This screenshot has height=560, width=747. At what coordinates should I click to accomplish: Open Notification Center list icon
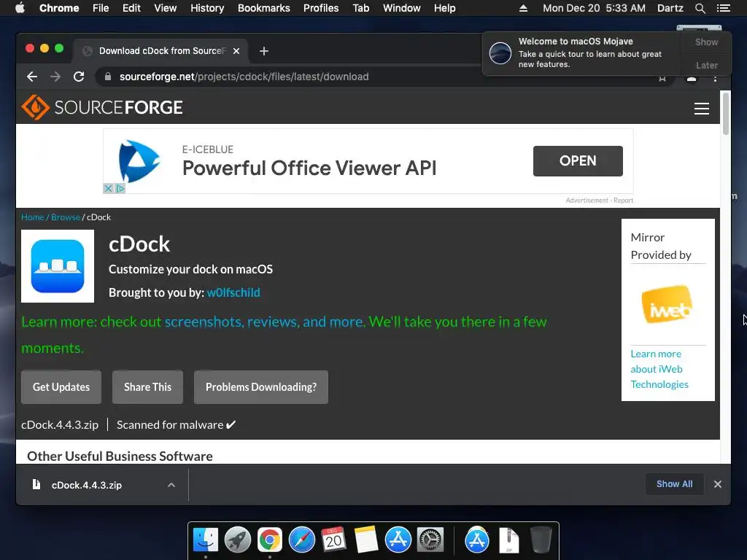723,8
